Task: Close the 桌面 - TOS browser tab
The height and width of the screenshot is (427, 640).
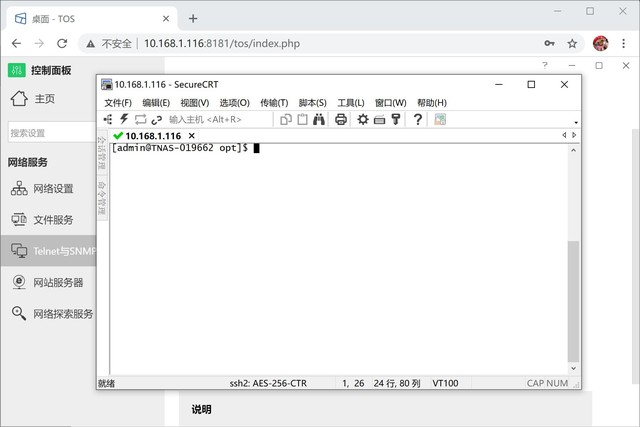Action: pyautogui.click(x=166, y=19)
